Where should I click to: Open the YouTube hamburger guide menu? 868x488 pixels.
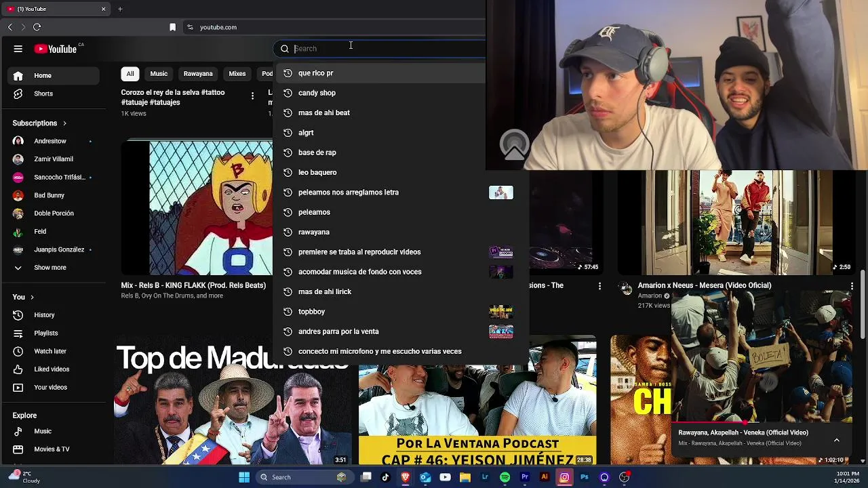(x=18, y=49)
